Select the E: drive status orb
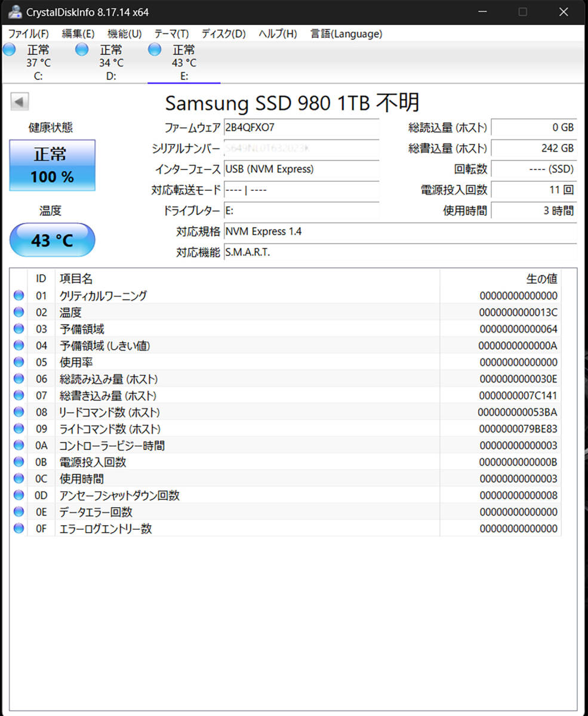This screenshot has width=588, height=716. point(155,50)
